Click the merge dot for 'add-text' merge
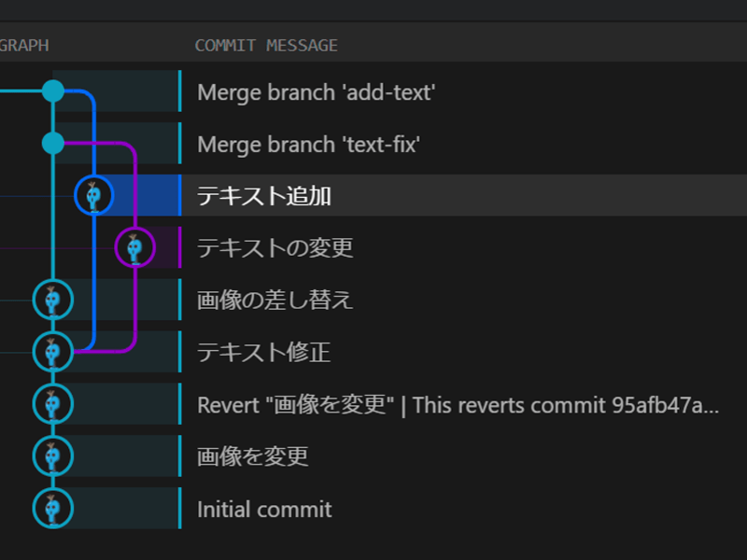Image resolution: width=747 pixels, height=560 pixels. [53, 91]
